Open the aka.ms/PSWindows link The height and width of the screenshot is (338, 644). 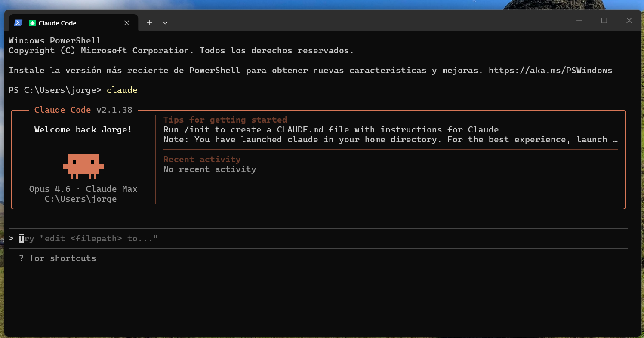(x=550, y=70)
